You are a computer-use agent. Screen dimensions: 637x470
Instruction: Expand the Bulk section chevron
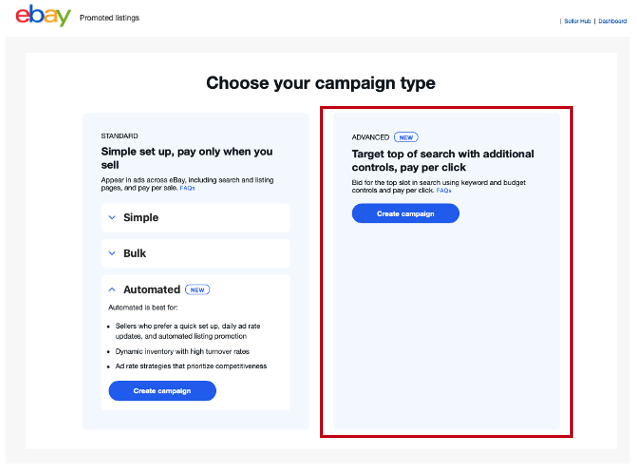point(112,253)
